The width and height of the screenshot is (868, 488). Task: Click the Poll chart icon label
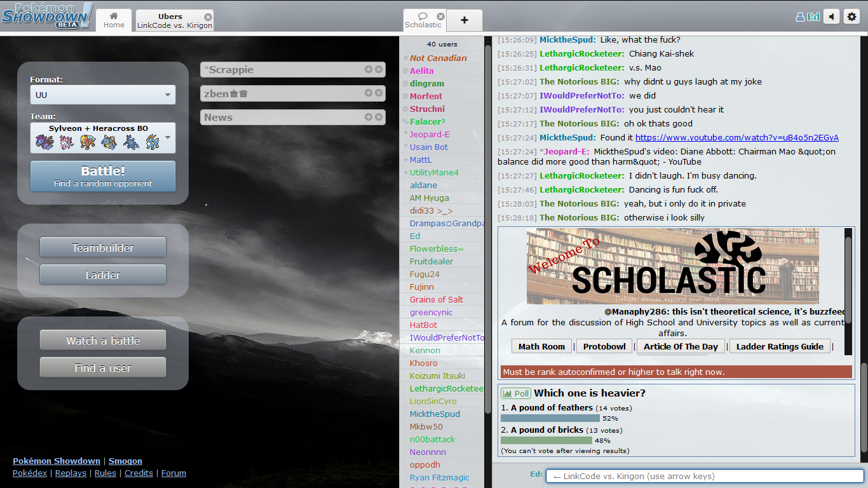516,393
